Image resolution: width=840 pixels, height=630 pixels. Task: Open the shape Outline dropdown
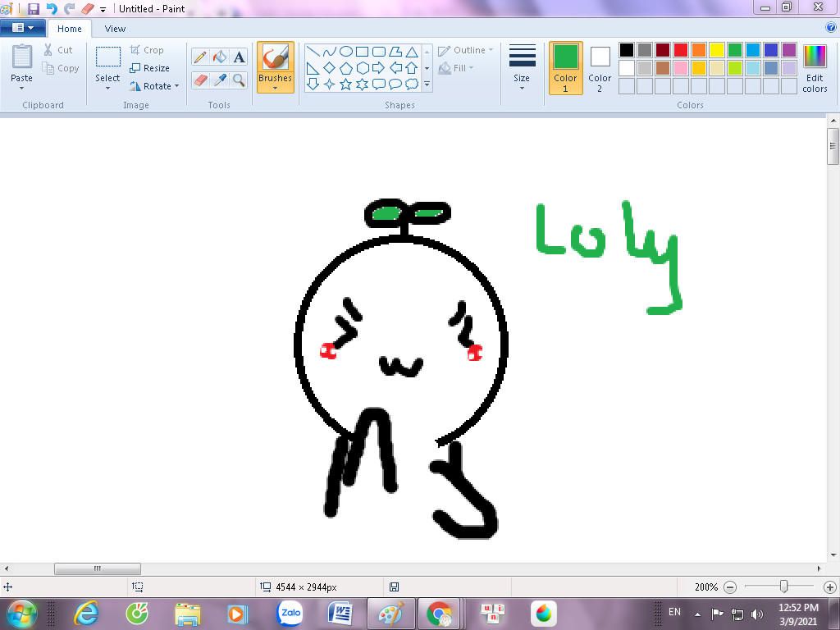[466, 50]
